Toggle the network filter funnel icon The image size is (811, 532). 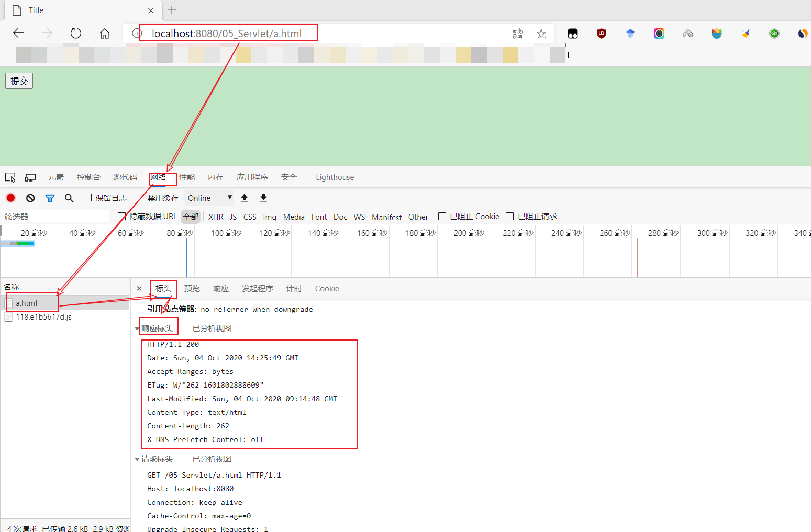(x=50, y=198)
